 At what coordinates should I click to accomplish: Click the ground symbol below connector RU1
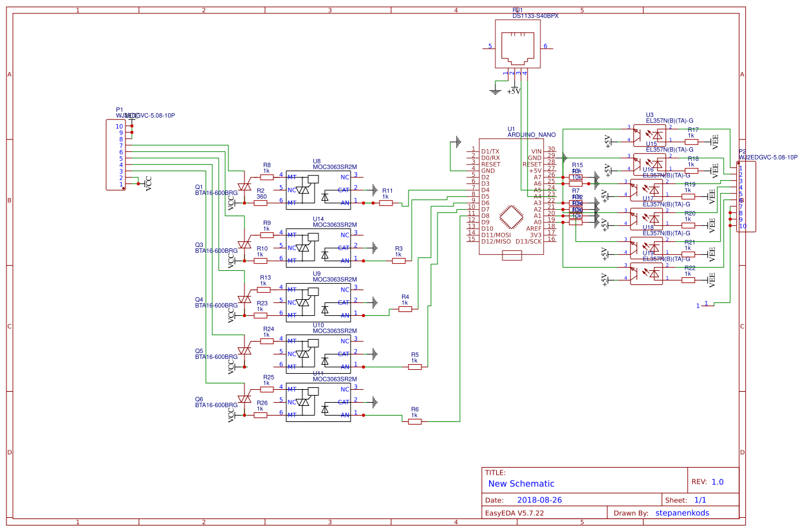click(494, 90)
